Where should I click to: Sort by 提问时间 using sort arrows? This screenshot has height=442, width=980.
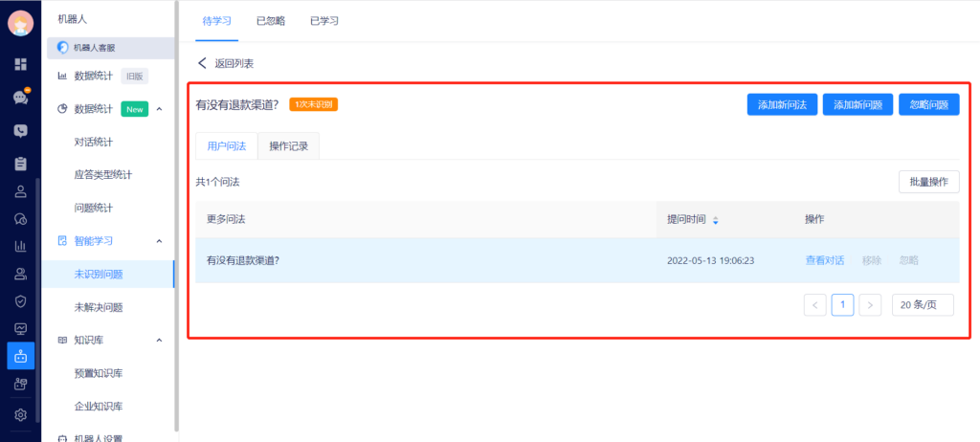(x=716, y=220)
